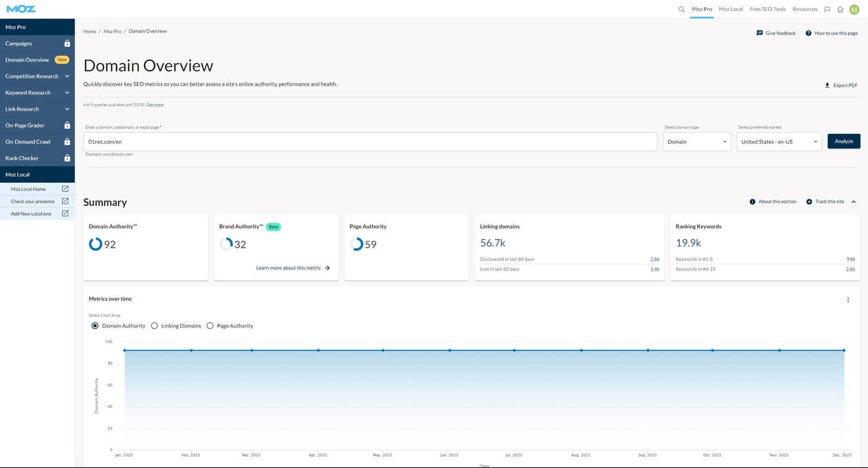The height and width of the screenshot is (468, 868).
Task: Click the 1.4k lost linking domains value
Action: click(x=655, y=269)
